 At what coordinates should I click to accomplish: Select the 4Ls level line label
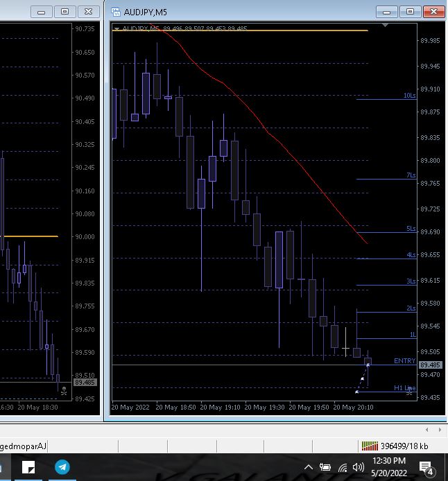(x=411, y=255)
